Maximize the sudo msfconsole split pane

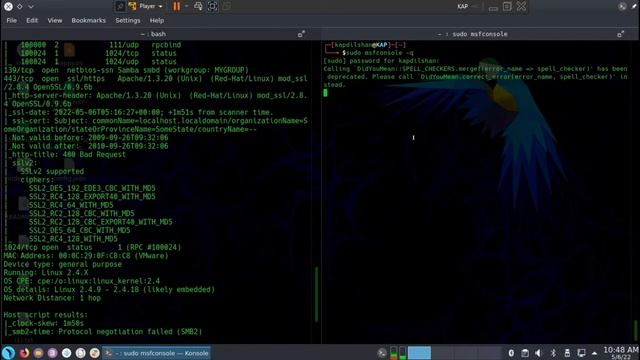(620, 34)
